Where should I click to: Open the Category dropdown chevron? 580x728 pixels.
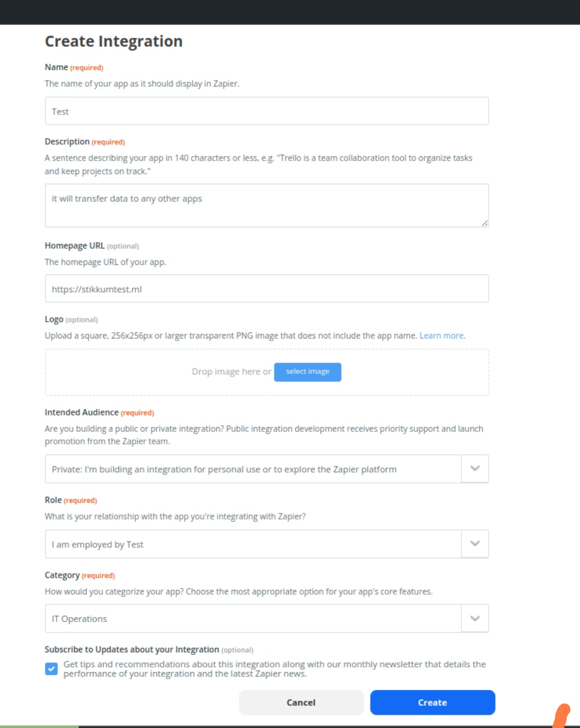click(x=475, y=618)
